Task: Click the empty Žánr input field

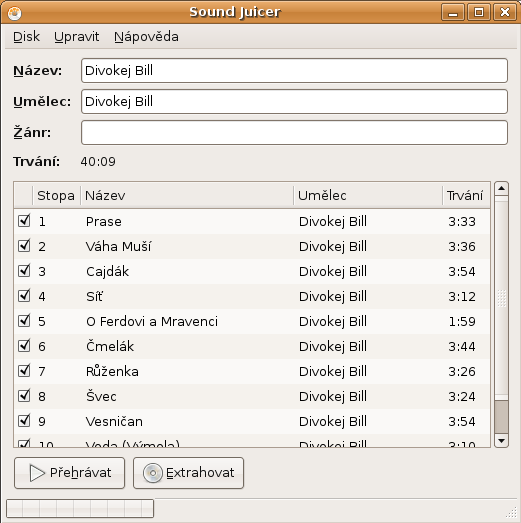Action: 294,133
